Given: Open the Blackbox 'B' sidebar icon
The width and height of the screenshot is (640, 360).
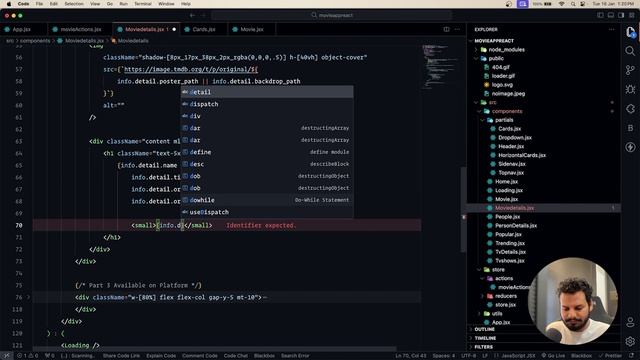Looking at the screenshot, I should click(x=630, y=128).
